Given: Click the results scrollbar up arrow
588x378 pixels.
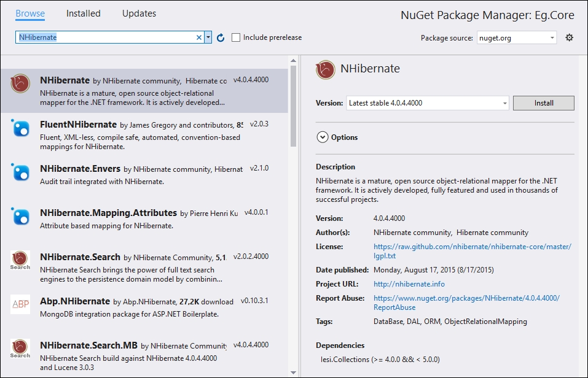Looking at the screenshot, I should point(293,60).
